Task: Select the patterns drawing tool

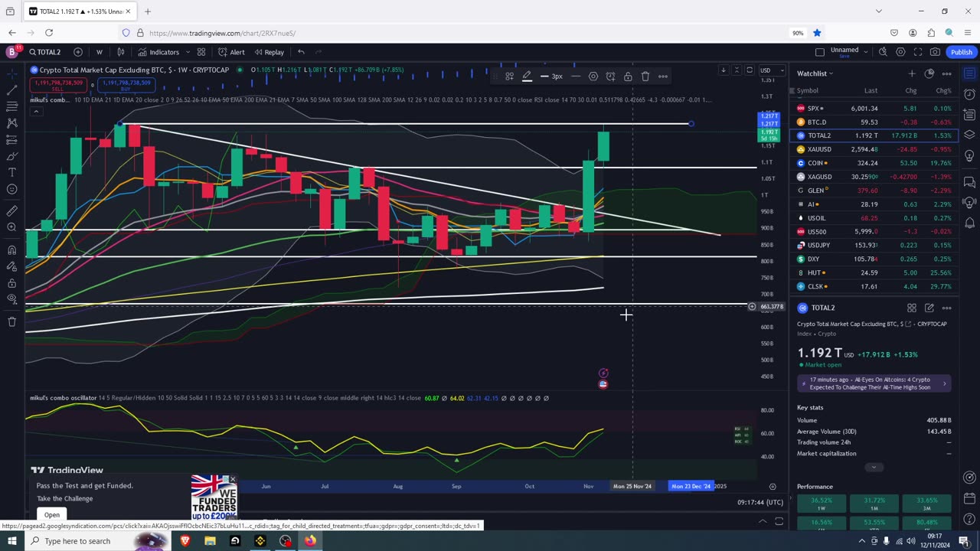Action: tap(11, 123)
